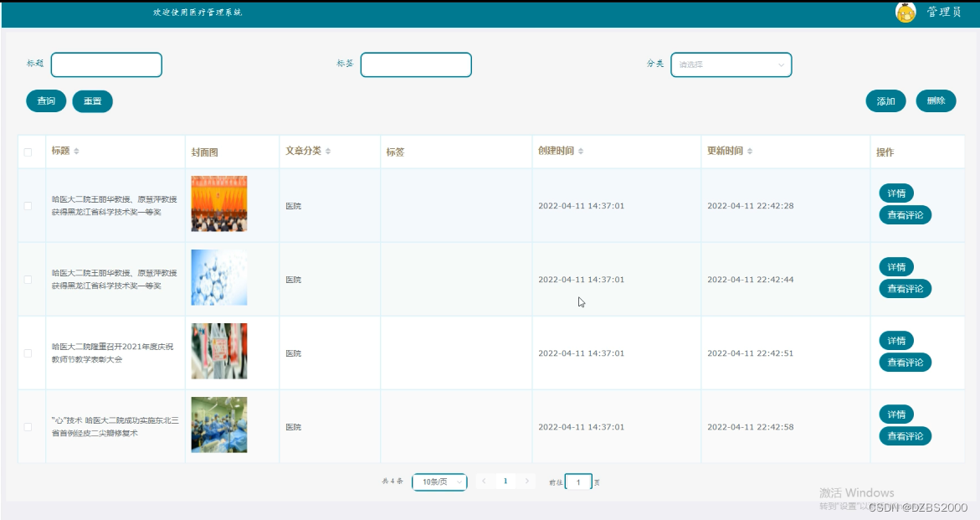The height and width of the screenshot is (520, 980).
Task: Click the 操作 column header
Action: pyautogui.click(x=885, y=152)
